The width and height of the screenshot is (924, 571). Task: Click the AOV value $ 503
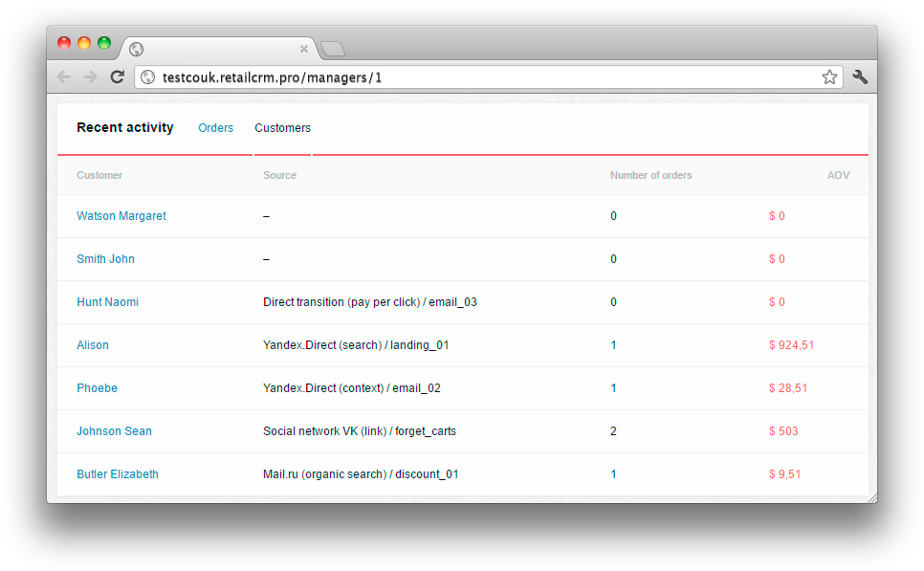pyautogui.click(x=783, y=430)
